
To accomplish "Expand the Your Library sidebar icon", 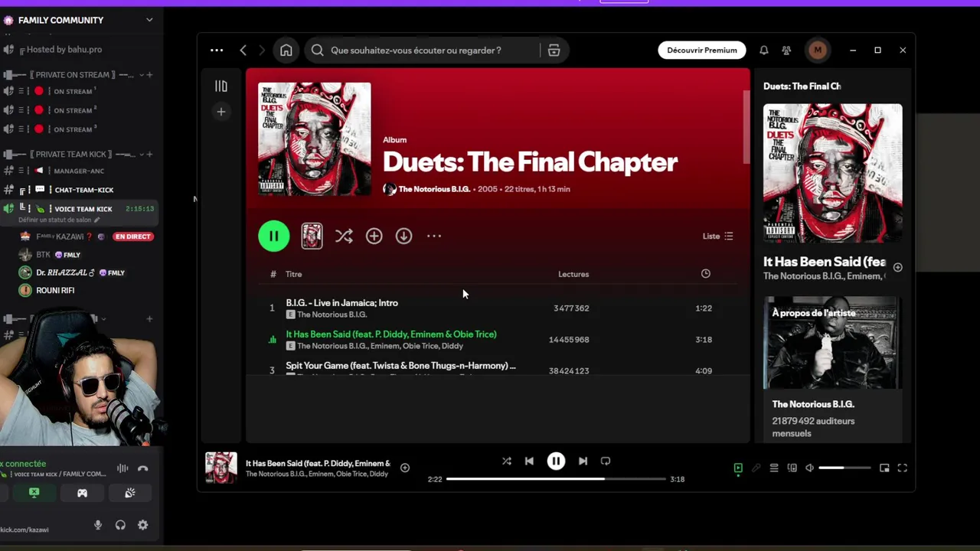I will [221, 86].
